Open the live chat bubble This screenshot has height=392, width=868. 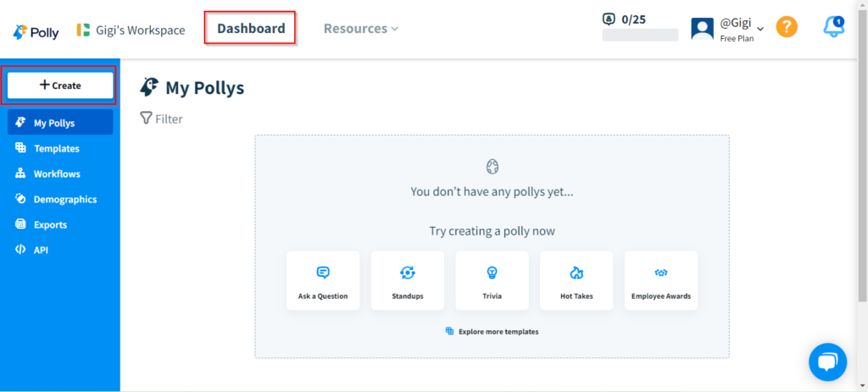point(827,362)
